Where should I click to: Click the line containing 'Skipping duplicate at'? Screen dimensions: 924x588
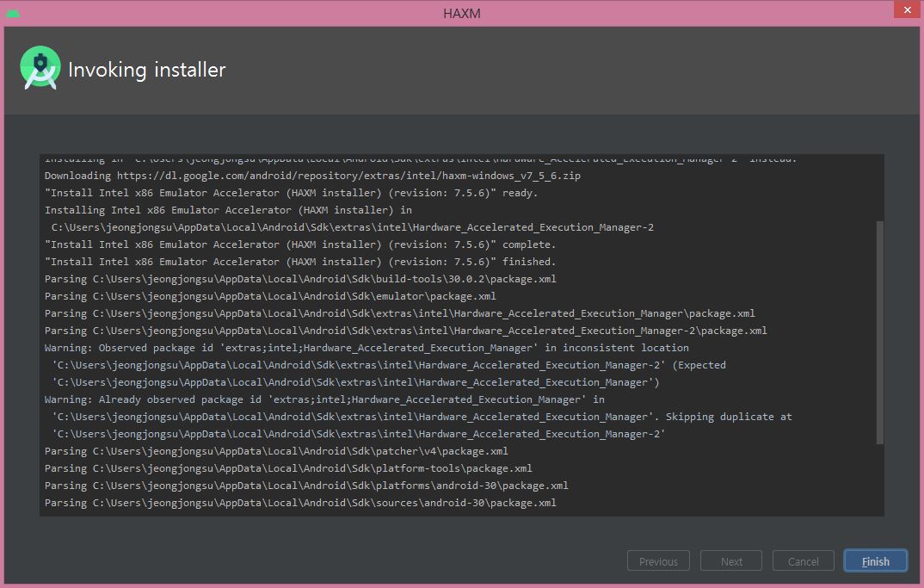click(422, 417)
